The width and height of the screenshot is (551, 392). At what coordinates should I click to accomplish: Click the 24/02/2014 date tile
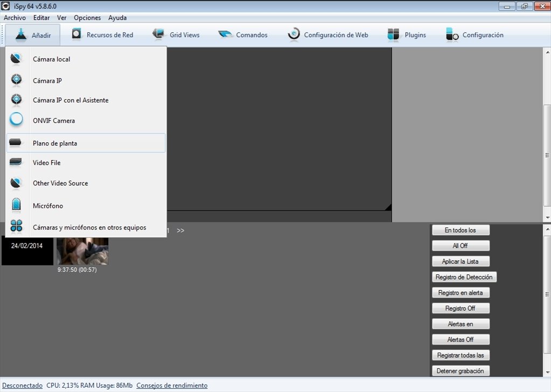point(27,250)
